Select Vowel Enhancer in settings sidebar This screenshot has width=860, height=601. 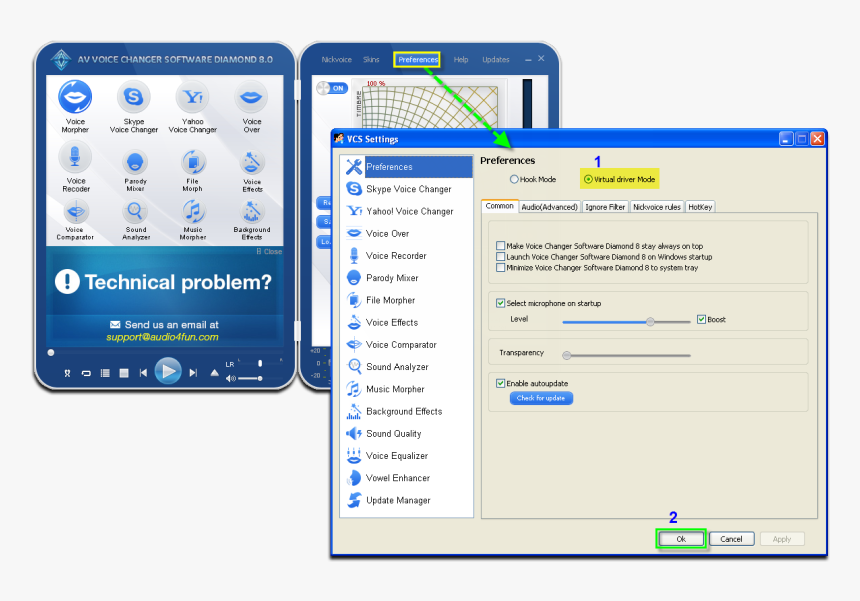[x=407, y=478]
